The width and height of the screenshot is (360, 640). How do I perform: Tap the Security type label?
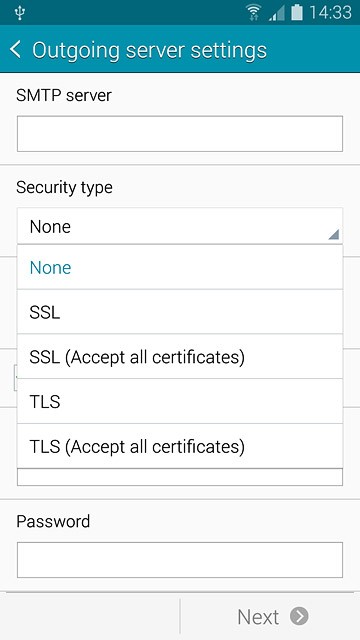64,188
